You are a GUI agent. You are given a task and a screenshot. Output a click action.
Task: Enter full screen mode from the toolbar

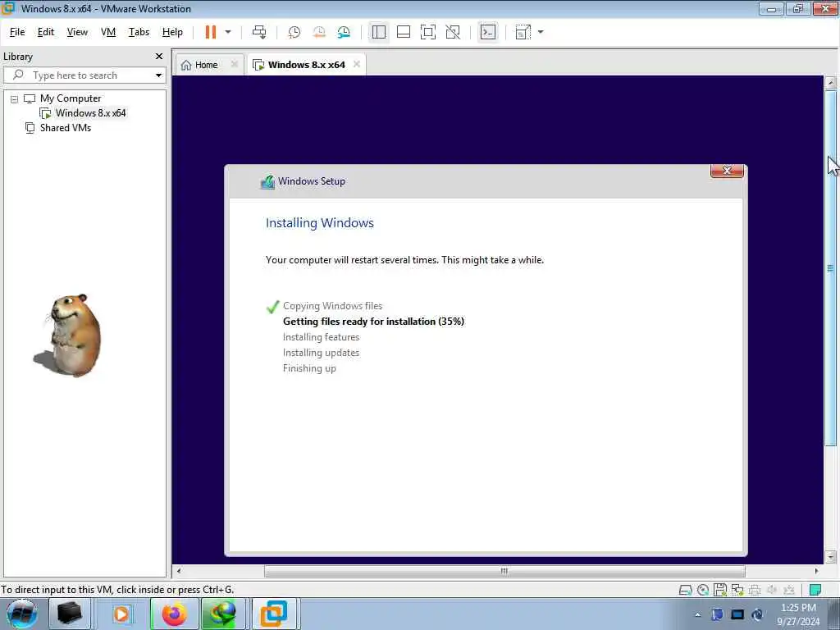[428, 32]
